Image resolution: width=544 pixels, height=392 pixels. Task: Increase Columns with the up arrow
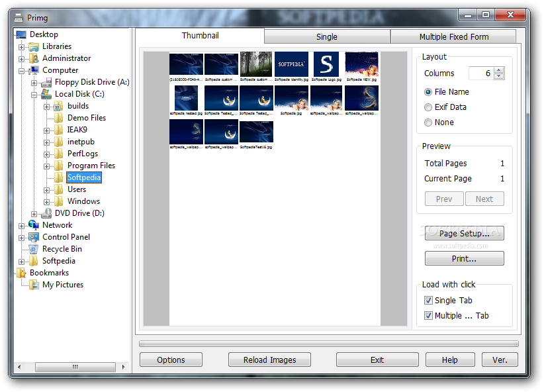498,70
